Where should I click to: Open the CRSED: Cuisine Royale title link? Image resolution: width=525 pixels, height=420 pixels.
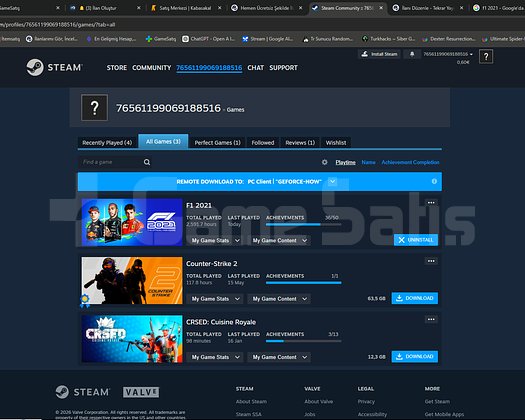[x=221, y=322]
